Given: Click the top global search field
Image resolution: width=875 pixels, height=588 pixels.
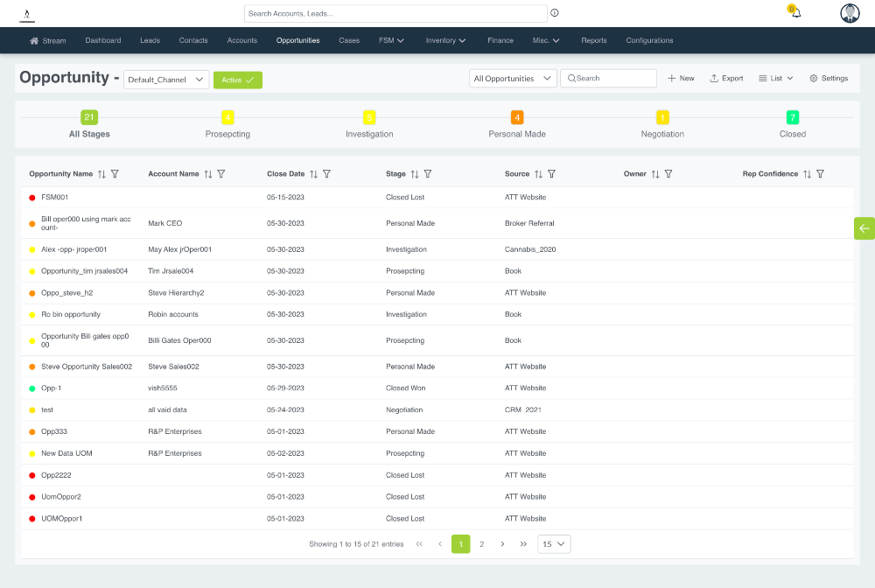Looking at the screenshot, I should click(395, 13).
